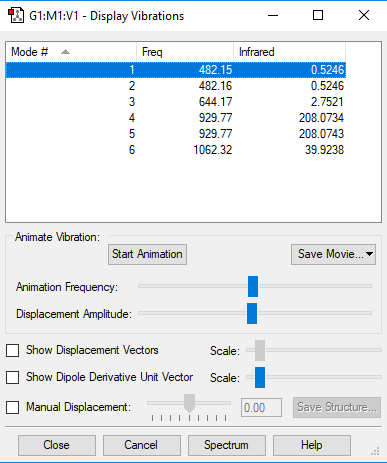Viewport: 387px width, 463px height.
Task: Enable Show Displacement Vectors checkbox
Action: pos(13,350)
